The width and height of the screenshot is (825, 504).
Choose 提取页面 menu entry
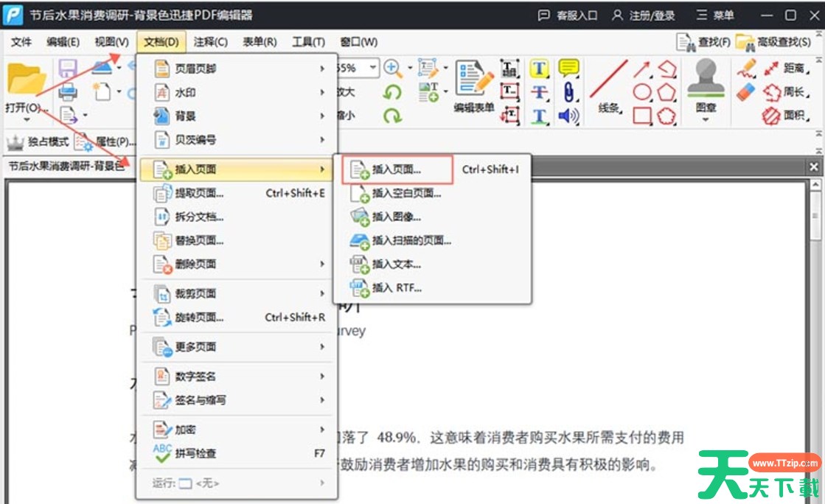coord(237,193)
